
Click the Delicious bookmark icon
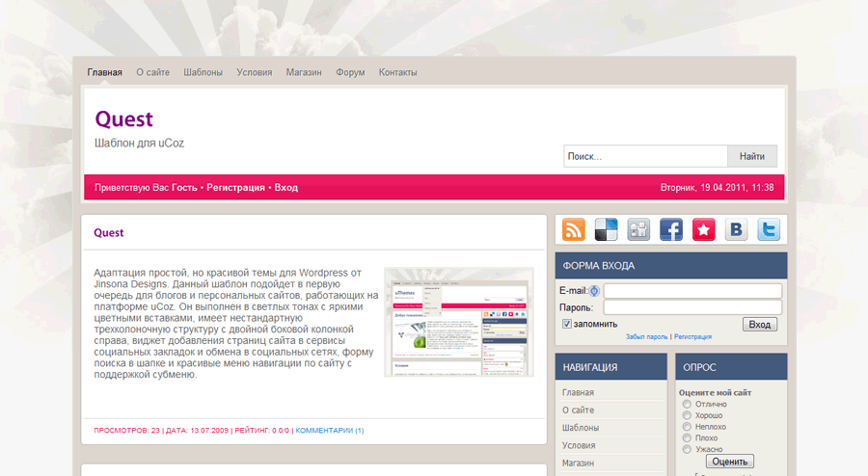coord(607,229)
